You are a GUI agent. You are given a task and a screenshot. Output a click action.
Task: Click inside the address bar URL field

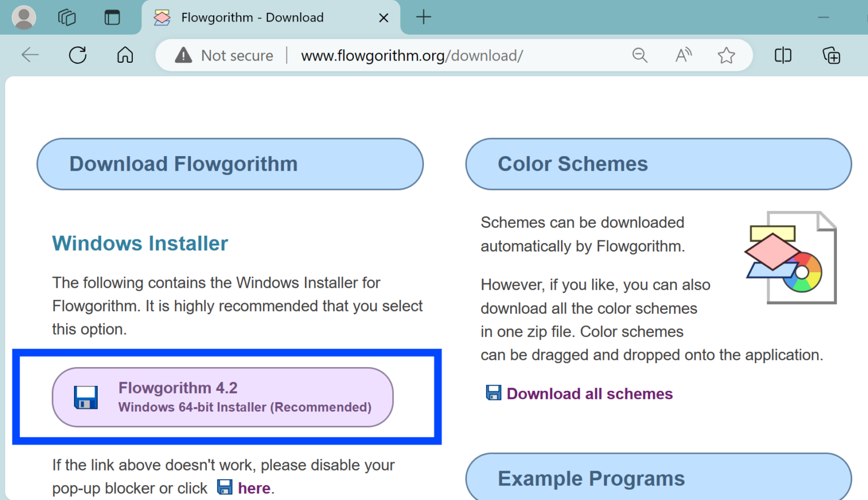[412, 55]
